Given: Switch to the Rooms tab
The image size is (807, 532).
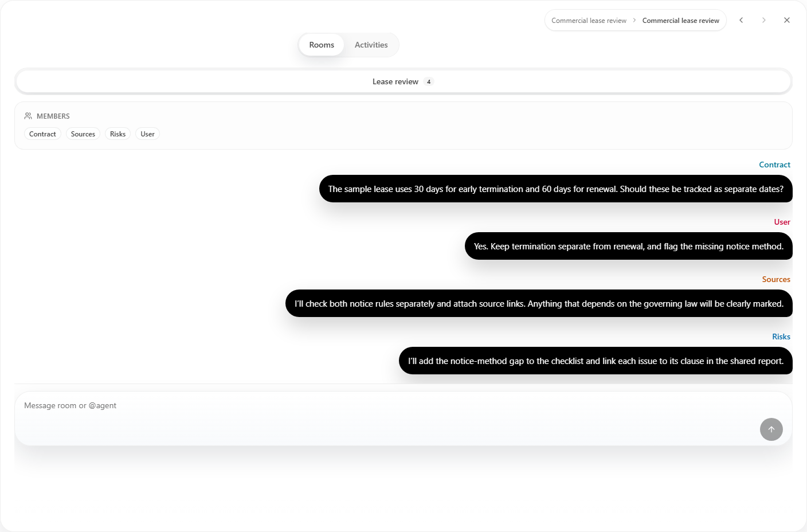Looking at the screenshot, I should (x=322, y=45).
